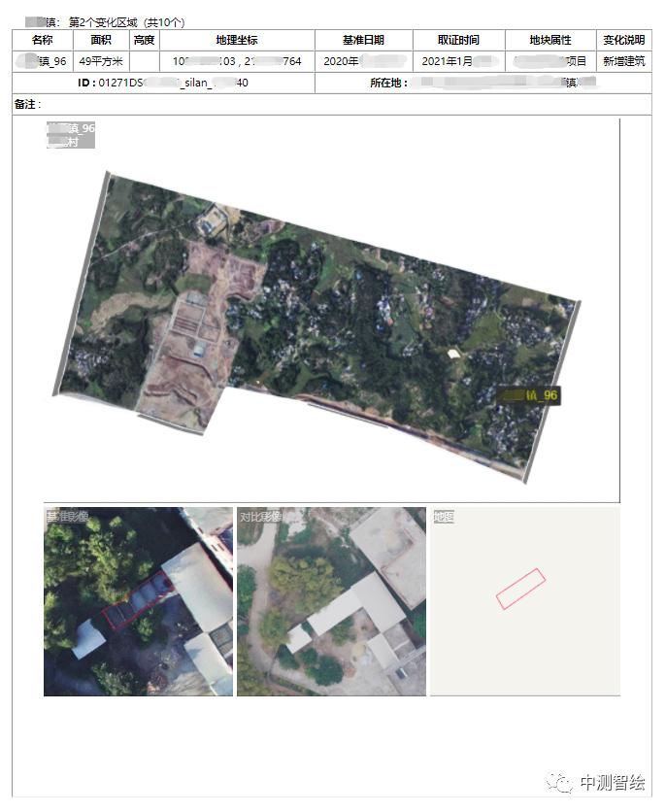Click the red outline in 基准影像 thumbnail

tap(137, 603)
